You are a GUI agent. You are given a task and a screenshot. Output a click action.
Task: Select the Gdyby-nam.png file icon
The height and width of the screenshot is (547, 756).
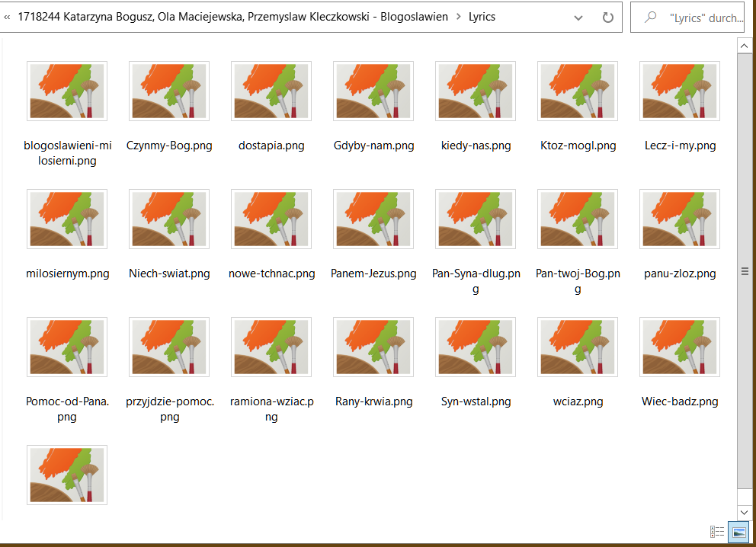[373, 91]
